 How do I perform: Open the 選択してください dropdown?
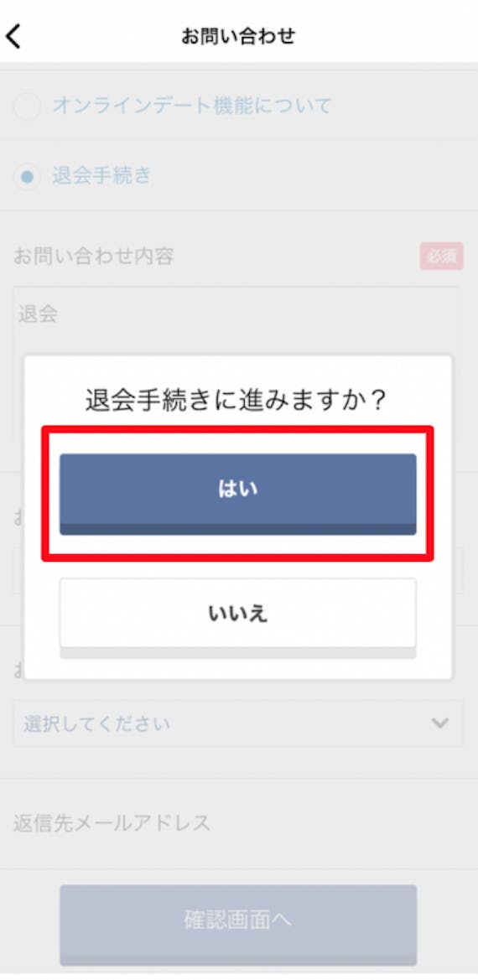pyautogui.click(x=238, y=723)
